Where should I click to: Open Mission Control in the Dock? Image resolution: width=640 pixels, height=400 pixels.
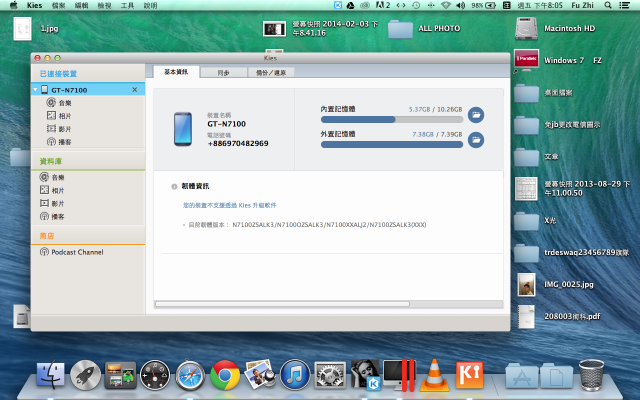[x=120, y=375]
